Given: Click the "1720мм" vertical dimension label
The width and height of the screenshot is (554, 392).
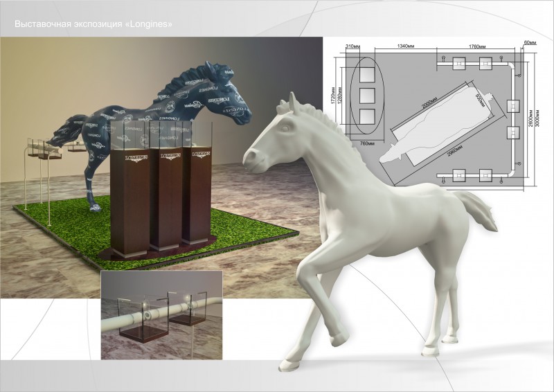Looking at the screenshot, I should coord(334,95).
